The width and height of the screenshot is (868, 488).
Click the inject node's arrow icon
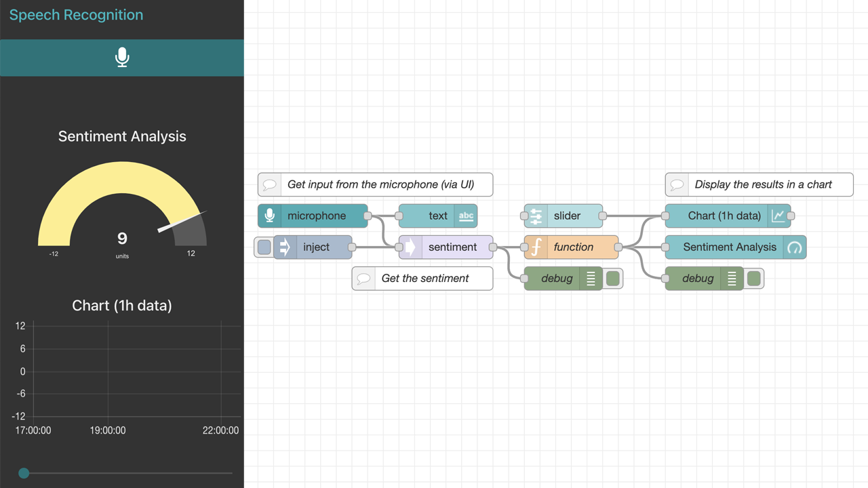coord(285,247)
